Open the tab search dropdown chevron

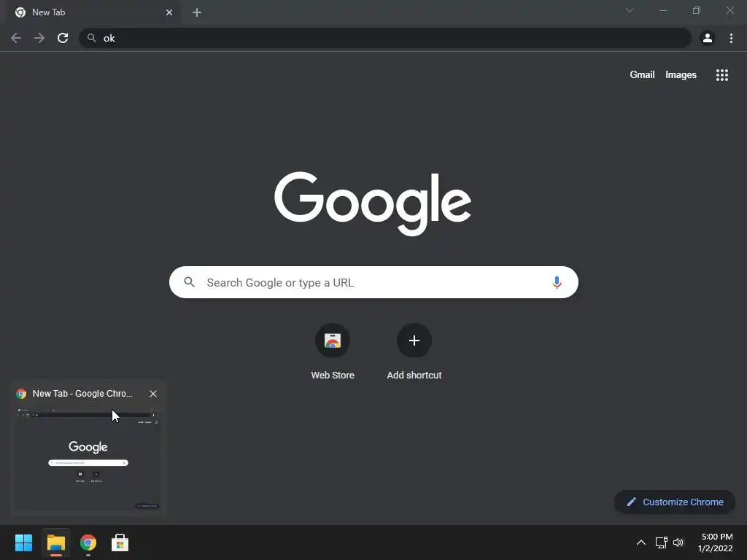click(x=630, y=10)
